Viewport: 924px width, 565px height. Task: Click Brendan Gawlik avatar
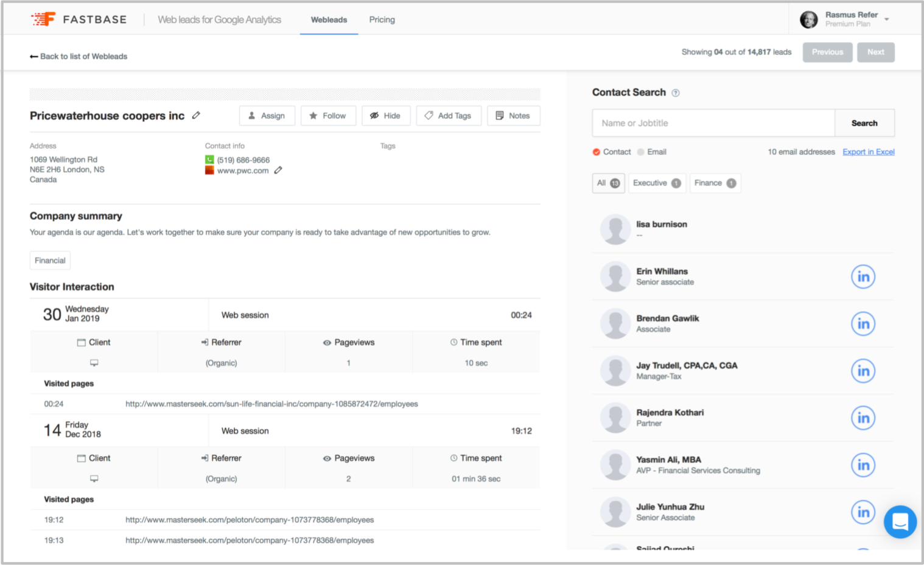615,323
